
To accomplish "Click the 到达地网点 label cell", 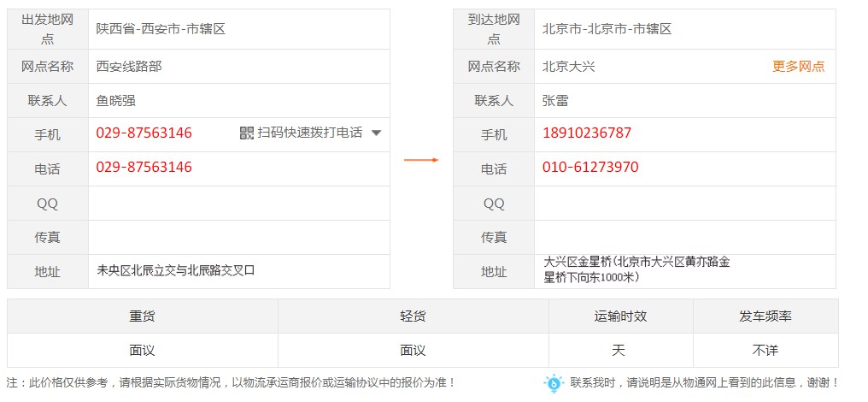I will coord(494,29).
